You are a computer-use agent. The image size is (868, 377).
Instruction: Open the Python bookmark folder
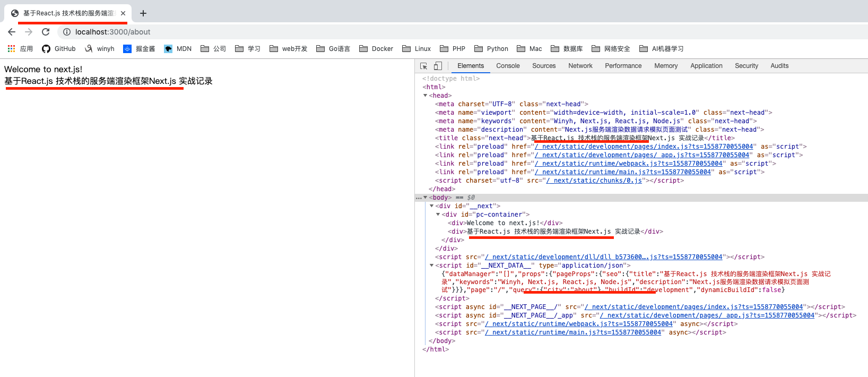tap(491, 48)
